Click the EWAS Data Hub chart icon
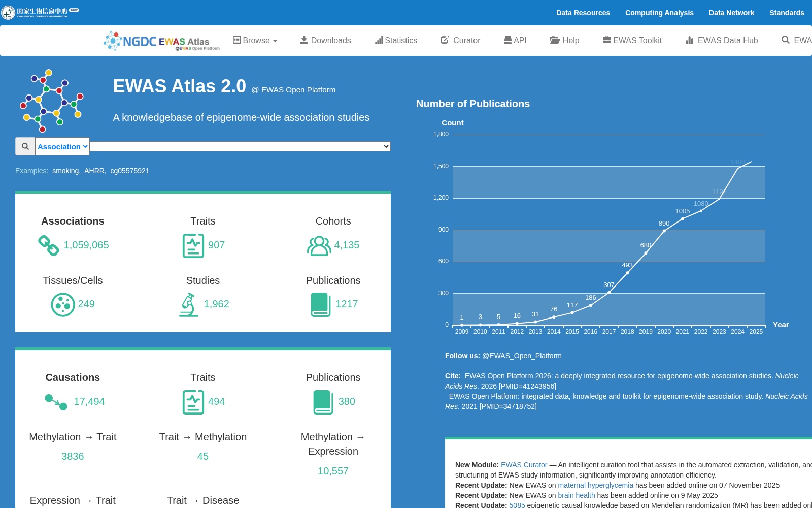Image resolution: width=812 pixels, height=508 pixels. tap(690, 40)
